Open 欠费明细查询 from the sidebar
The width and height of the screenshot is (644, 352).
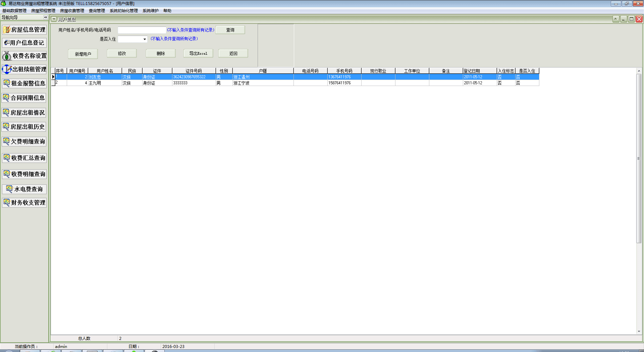(24, 142)
